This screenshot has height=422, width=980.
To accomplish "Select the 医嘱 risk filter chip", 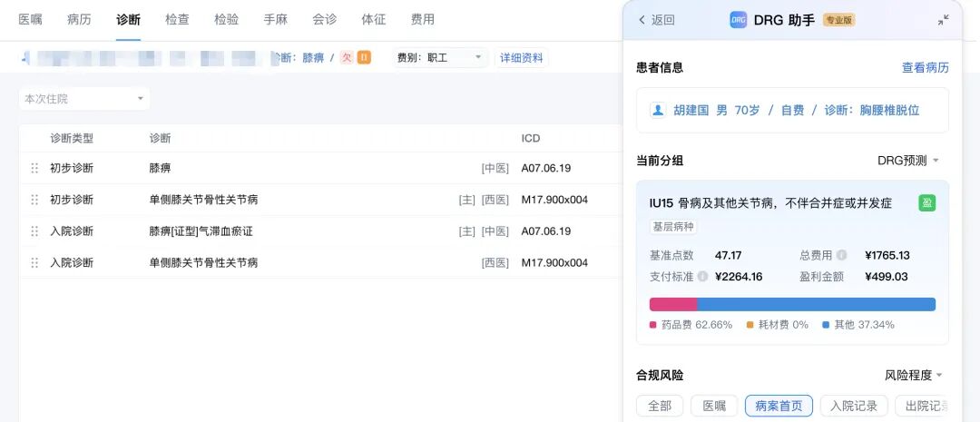I will (x=713, y=406).
